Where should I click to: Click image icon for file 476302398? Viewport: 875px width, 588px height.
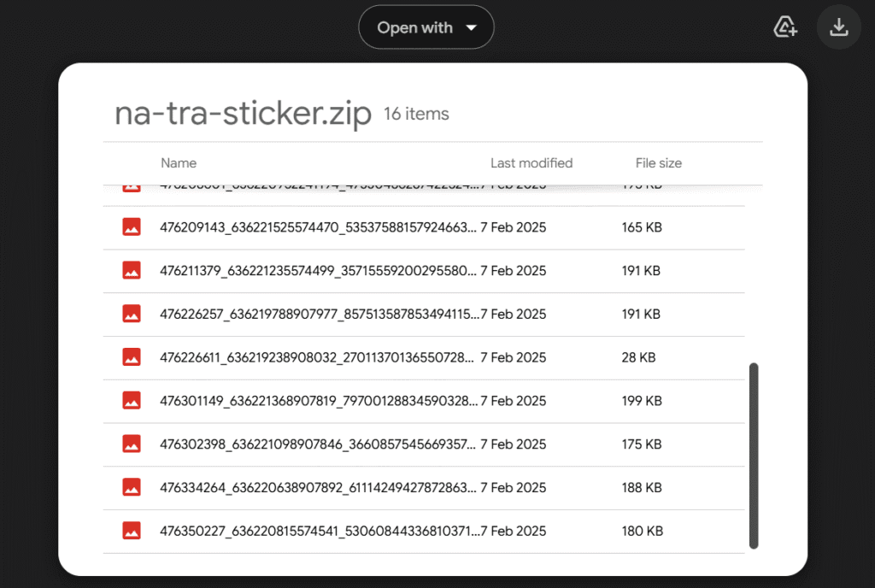pyautogui.click(x=132, y=444)
